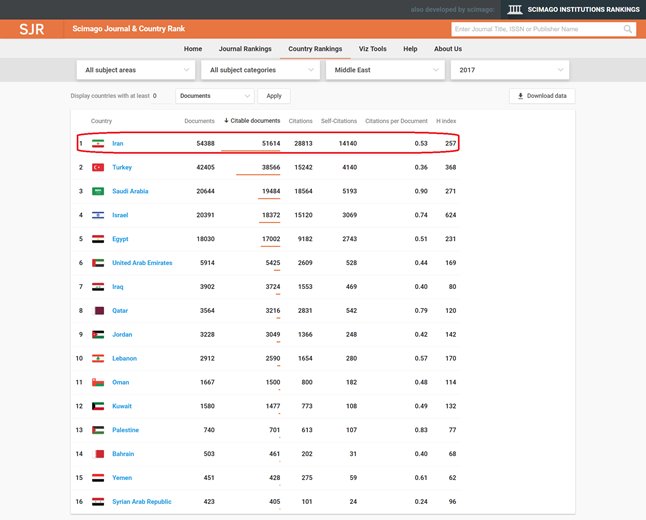The image size is (646, 520).
Task: Click the Scimago Institutions Rankings logo
Action: [572, 9]
